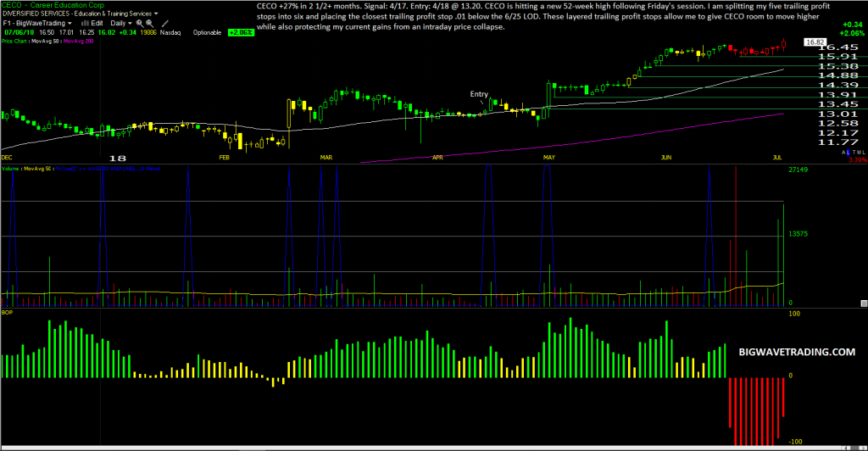Click the open price 16.50
This screenshot has width=868, height=451.
point(47,33)
